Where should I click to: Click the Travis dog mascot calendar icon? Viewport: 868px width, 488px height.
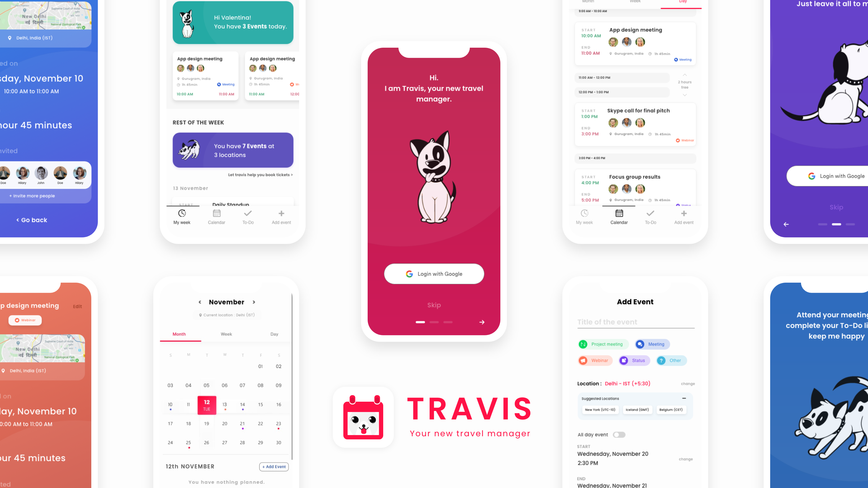(x=364, y=418)
